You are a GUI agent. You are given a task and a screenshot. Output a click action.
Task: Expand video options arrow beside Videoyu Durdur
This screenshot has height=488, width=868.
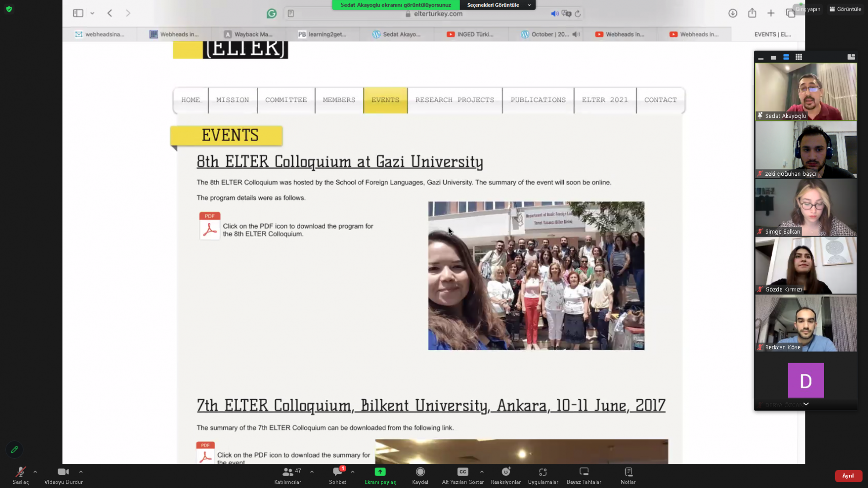tap(81, 472)
